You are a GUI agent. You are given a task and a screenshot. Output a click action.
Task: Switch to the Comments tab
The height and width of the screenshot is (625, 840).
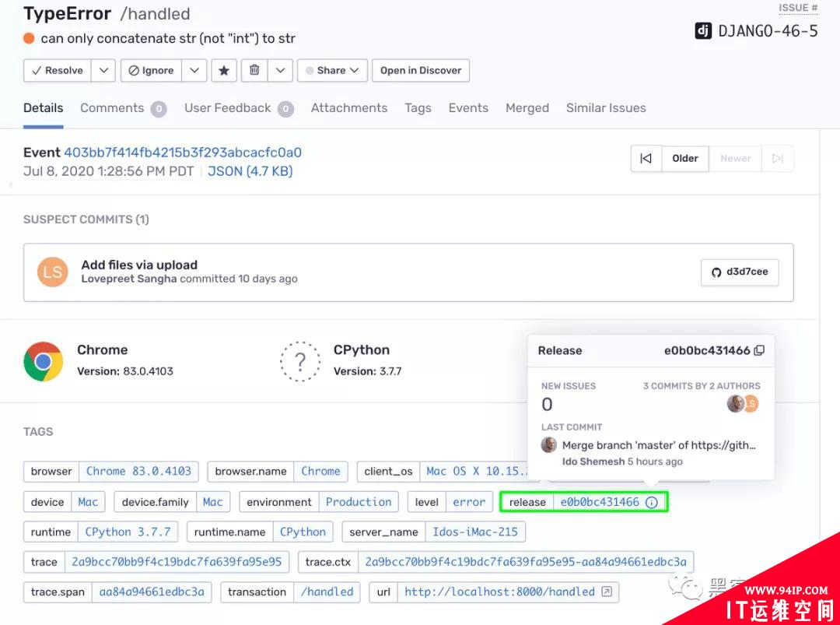pos(123,108)
